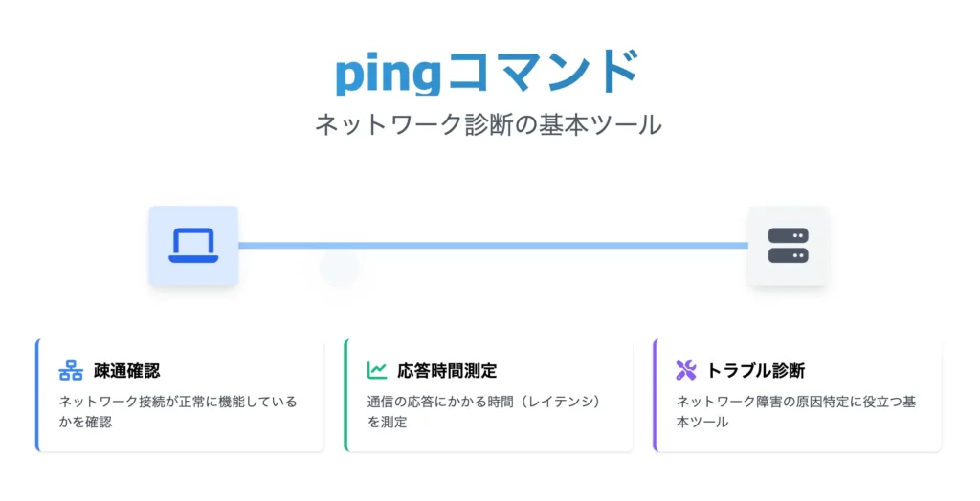Click the purple wrench and screwdriver icon
980x501 pixels.
(x=685, y=370)
